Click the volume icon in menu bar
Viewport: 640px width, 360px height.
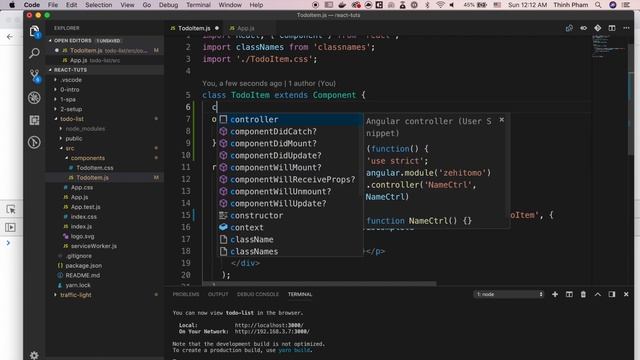(x=452, y=5)
